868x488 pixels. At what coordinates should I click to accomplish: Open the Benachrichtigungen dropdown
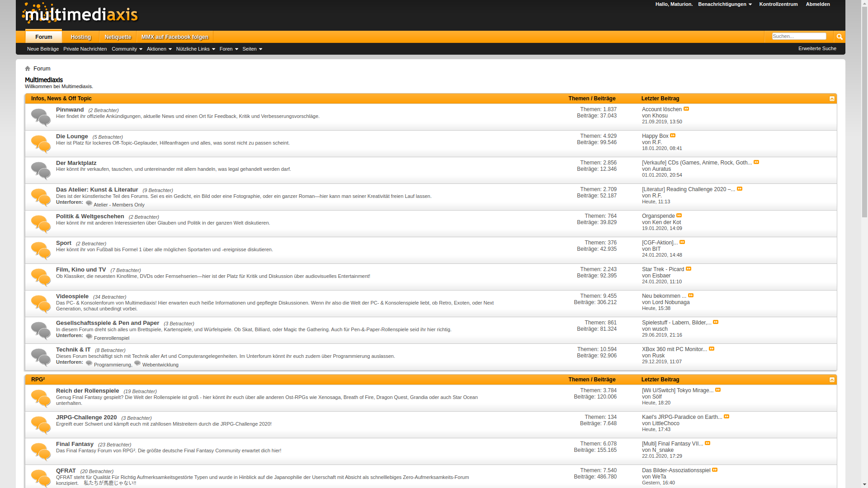[x=725, y=4]
